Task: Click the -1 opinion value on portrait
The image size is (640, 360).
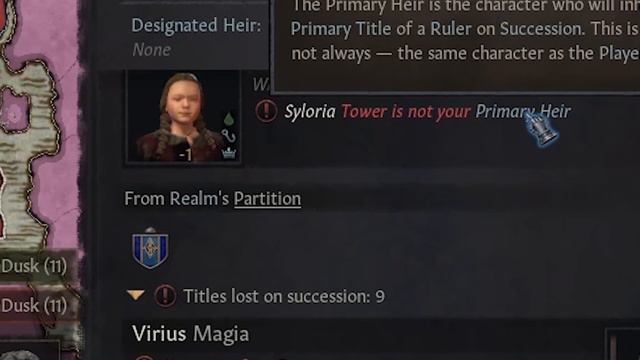Action: pos(185,155)
